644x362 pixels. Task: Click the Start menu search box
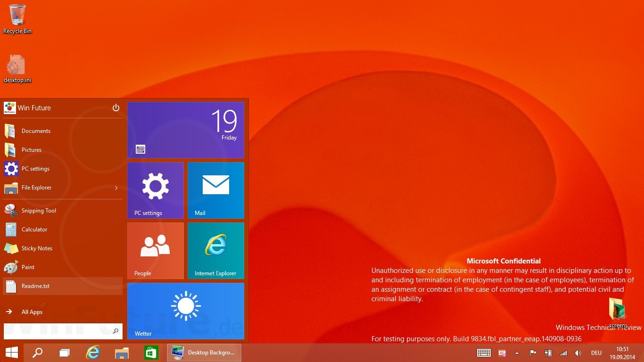click(63, 331)
